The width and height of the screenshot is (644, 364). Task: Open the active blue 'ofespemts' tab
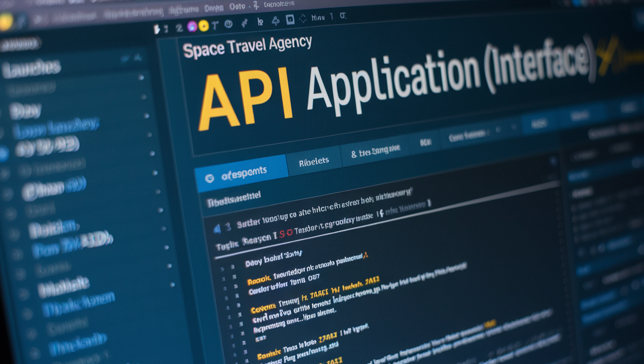(x=241, y=173)
